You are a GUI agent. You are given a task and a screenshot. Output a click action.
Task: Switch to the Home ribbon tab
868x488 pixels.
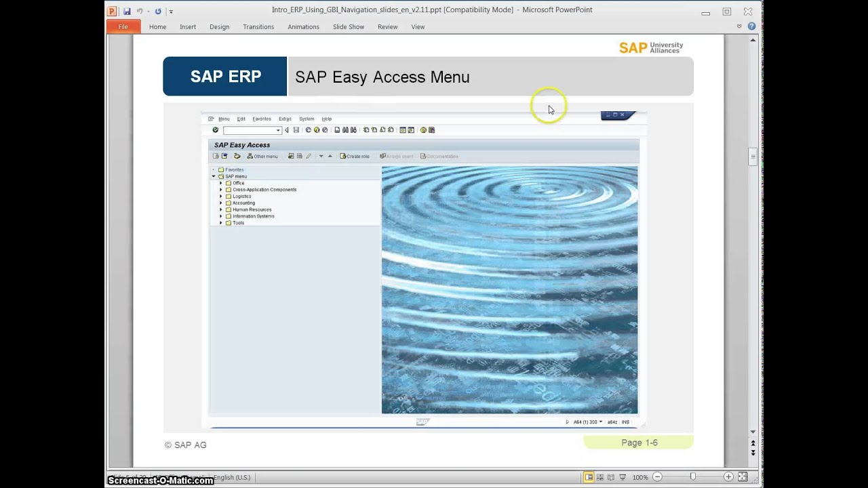click(x=157, y=26)
